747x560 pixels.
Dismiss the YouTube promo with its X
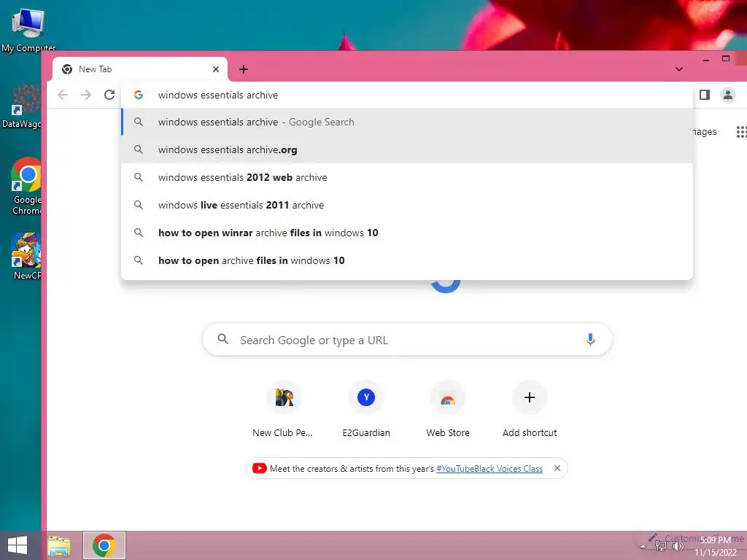point(557,468)
